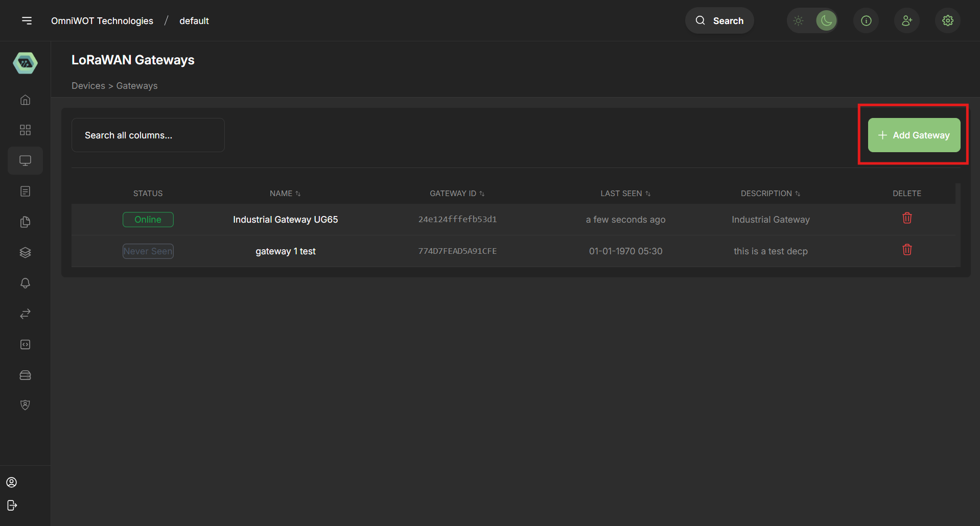The height and width of the screenshot is (526, 980).
Task: Open the security shield icon in sidebar
Action: [25, 404]
